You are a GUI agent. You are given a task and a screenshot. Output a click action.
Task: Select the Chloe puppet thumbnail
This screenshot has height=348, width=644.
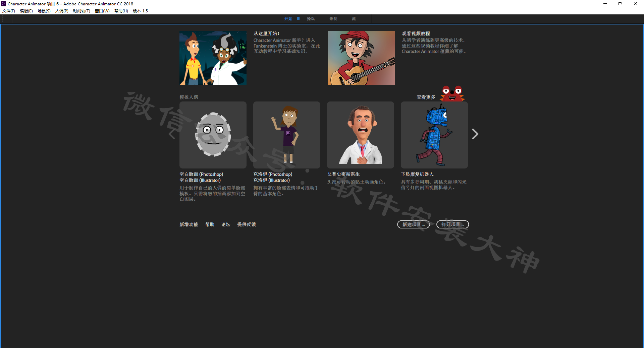[287, 135]
